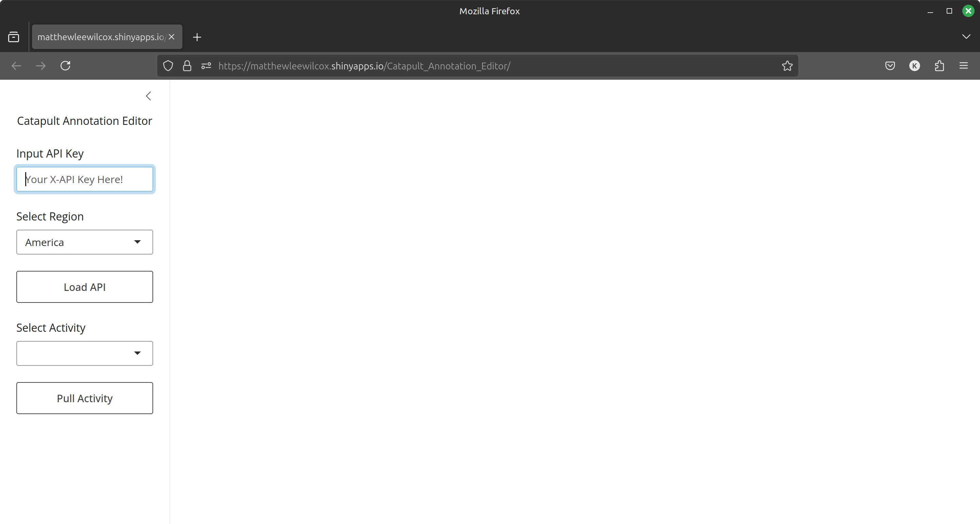Click the X-API Key input field
Screen dimensions: 980x524
84,179
